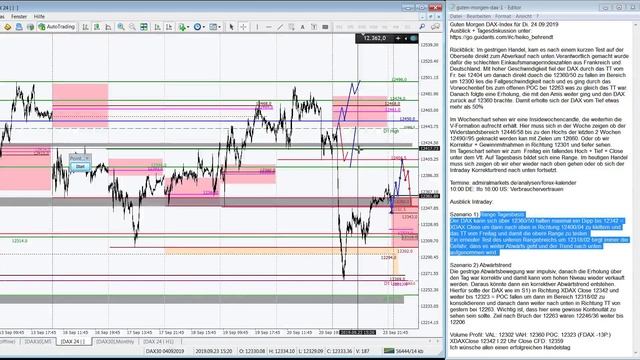Switch to the DAX 24 chart tab

pos(73,342)
